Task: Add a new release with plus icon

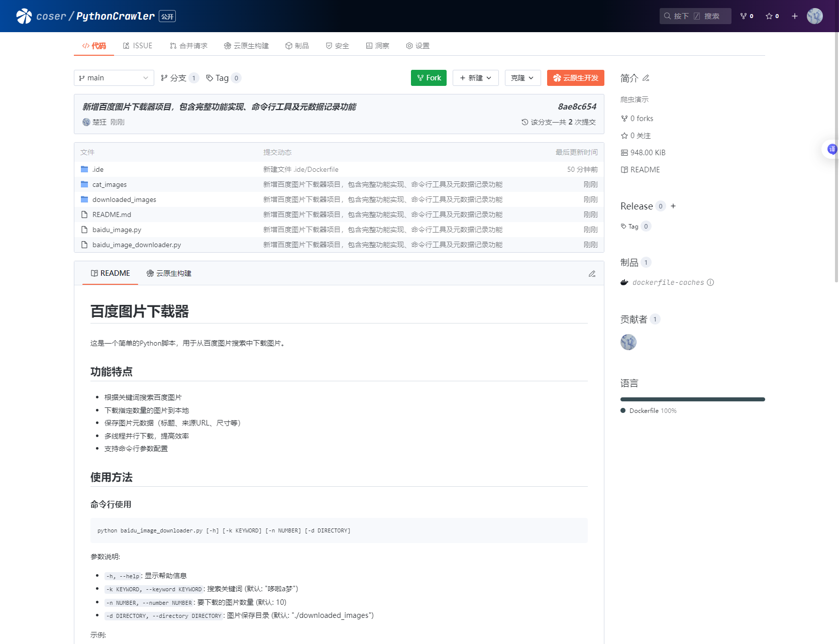Action: [x=673, y=206]
